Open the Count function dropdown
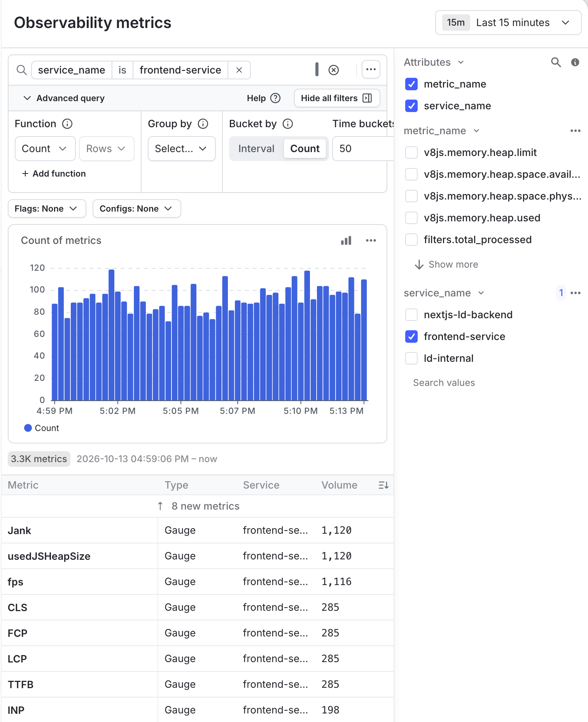 point(45,149)
